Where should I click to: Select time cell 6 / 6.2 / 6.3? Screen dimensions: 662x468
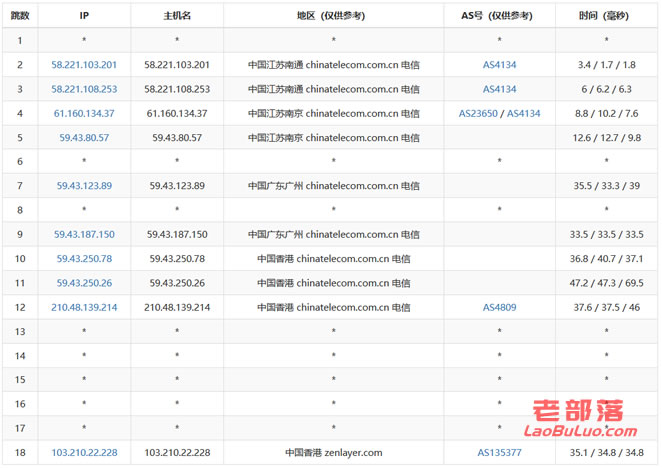coord(606,89)
